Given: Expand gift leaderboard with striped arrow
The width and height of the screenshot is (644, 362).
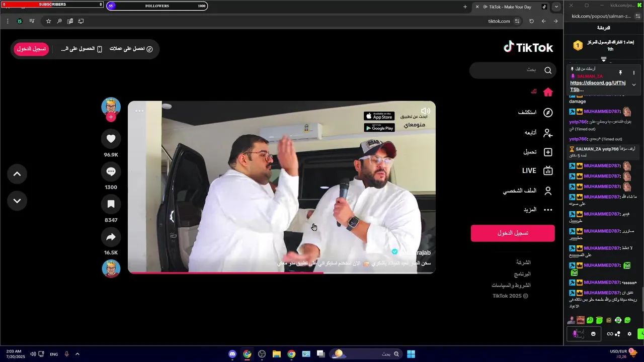Looking at the screenshot, I should (603, 59).
